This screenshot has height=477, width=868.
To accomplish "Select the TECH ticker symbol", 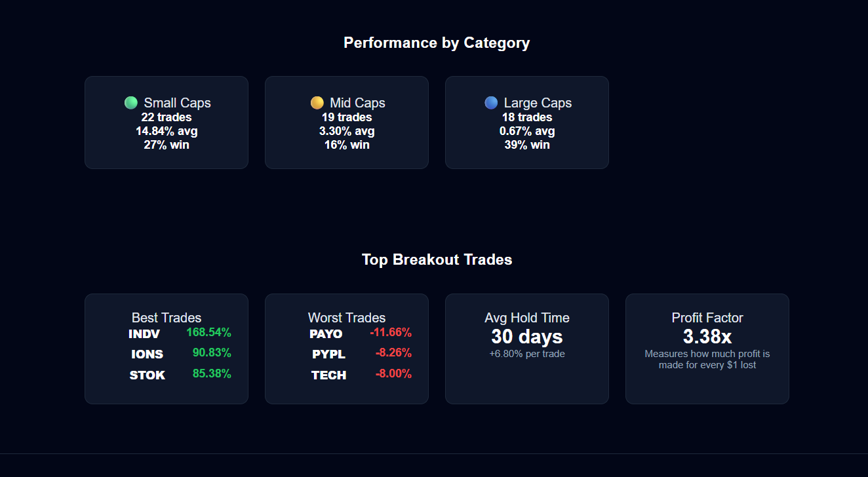I will tap(328, 375).
